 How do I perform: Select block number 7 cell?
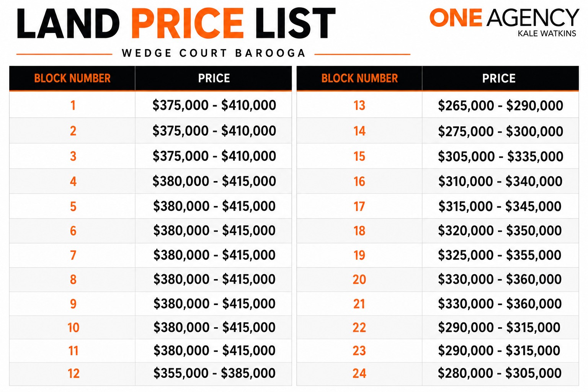72,255
